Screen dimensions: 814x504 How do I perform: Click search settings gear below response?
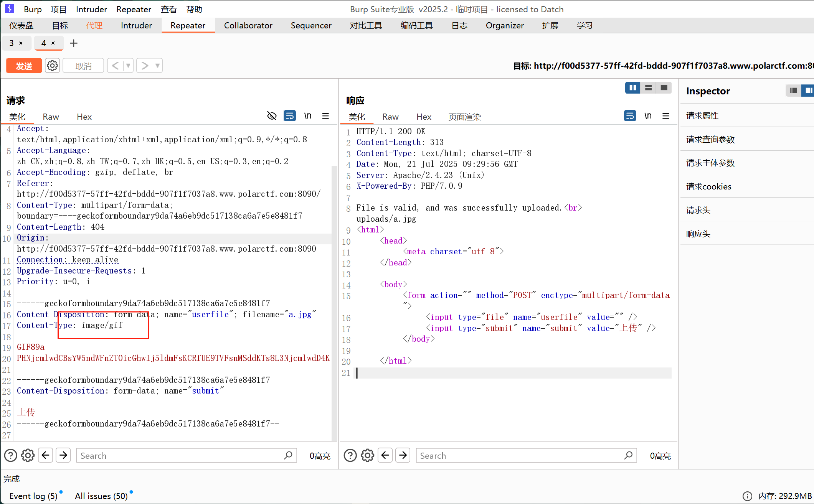pyautogui.click(x=367, y=455)
